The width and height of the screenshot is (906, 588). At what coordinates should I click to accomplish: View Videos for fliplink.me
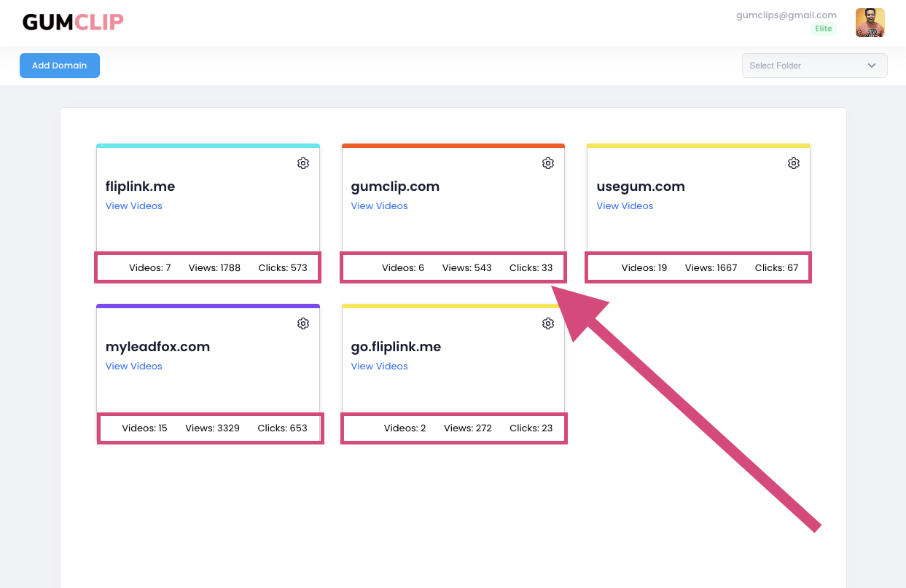point(134,206)
